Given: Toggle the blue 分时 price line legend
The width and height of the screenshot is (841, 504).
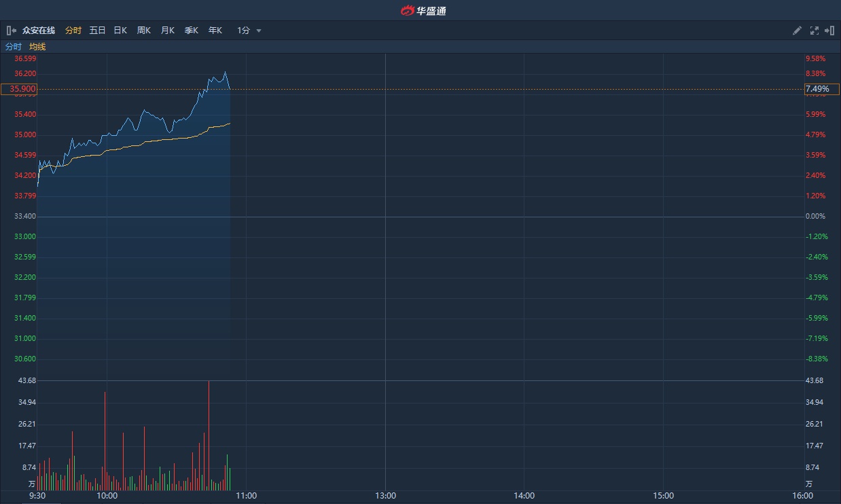Looking at the screenshot, I should (14, 47).
